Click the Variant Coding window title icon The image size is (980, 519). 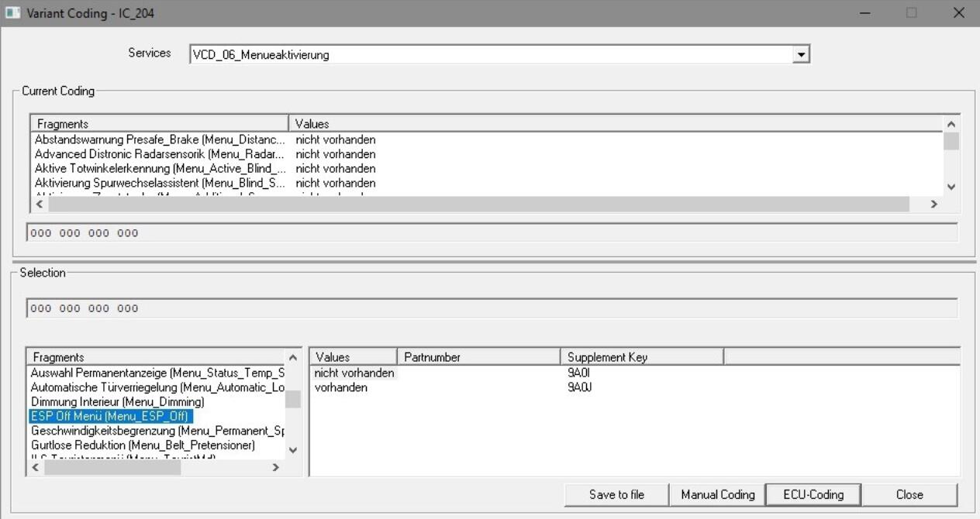pos(12,12)
